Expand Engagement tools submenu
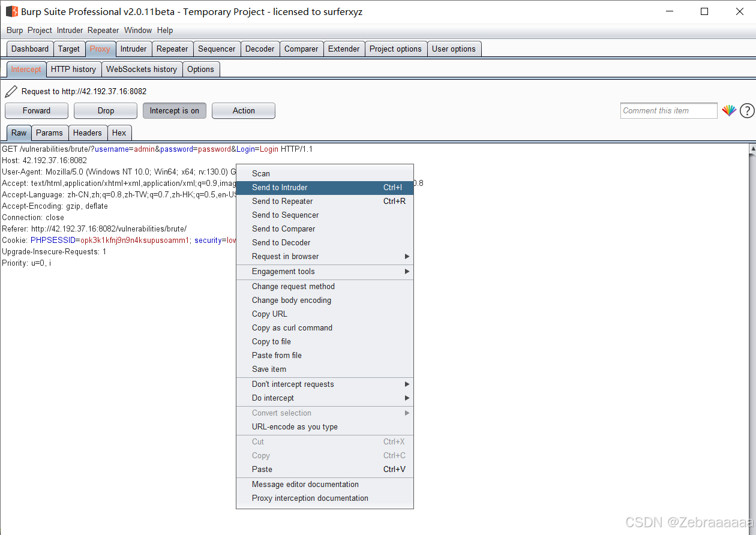 [x=325, y=271]
